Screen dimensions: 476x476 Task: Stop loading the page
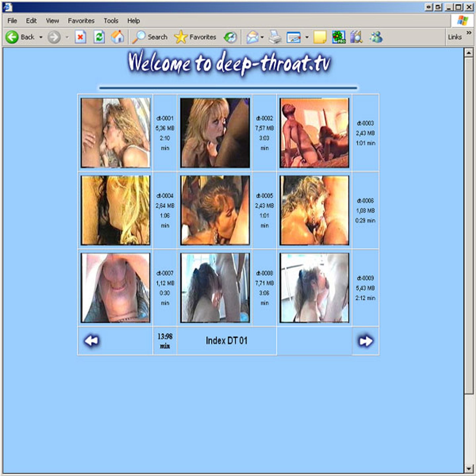[80, 37]
